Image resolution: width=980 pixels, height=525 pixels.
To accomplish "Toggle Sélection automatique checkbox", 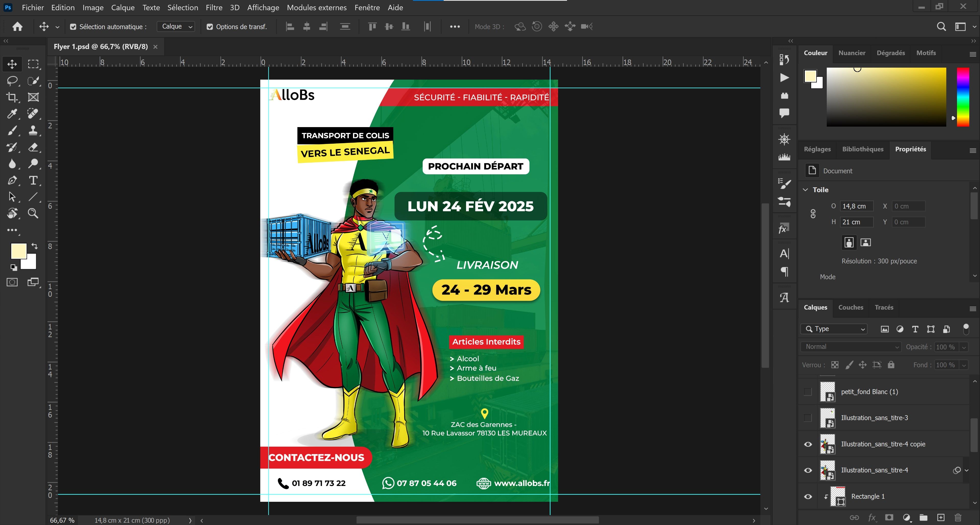I will coord(73,27).
